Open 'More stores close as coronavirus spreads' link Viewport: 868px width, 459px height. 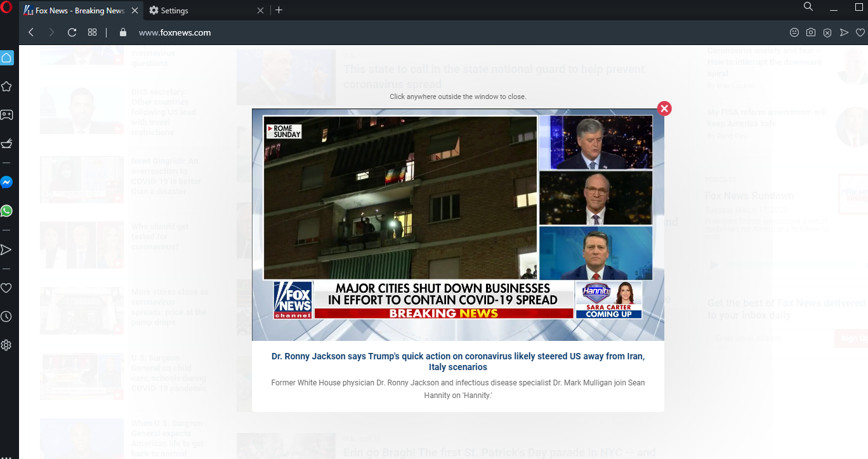point(169,307)
